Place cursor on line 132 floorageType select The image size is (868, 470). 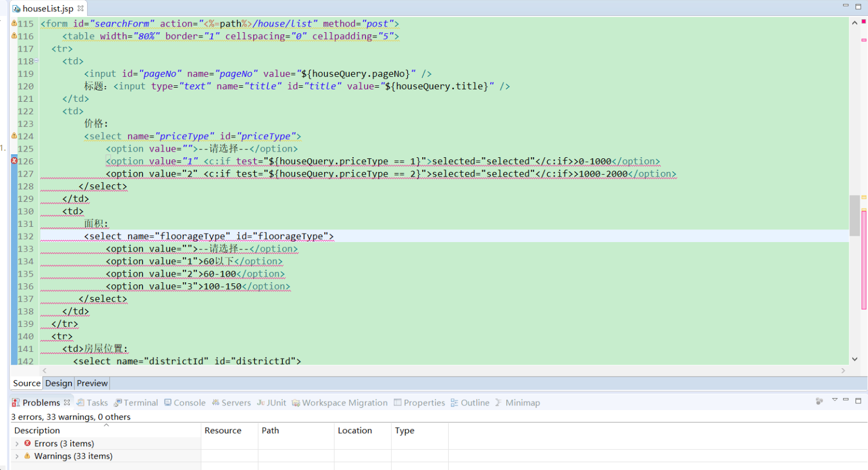click(209, 236)
